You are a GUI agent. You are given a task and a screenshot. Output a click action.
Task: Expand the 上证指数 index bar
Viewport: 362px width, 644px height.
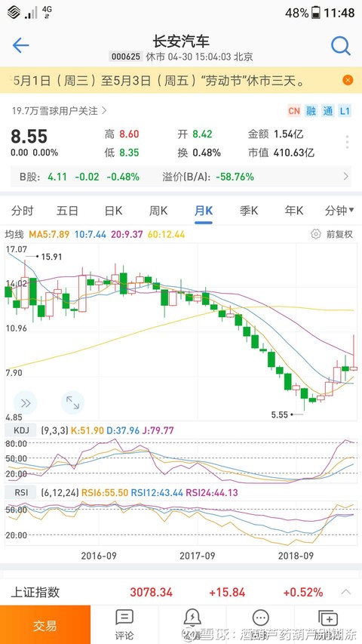pos(346,592)
